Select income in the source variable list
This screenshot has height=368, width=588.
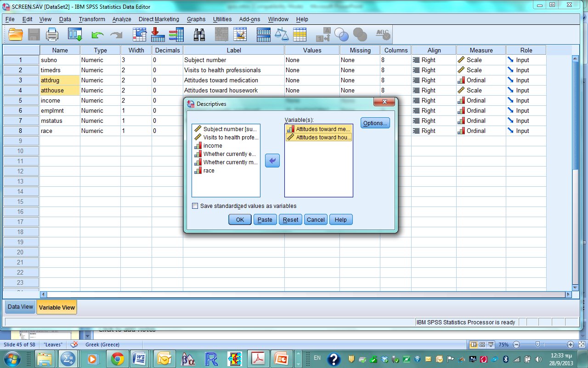pos(226,146)
